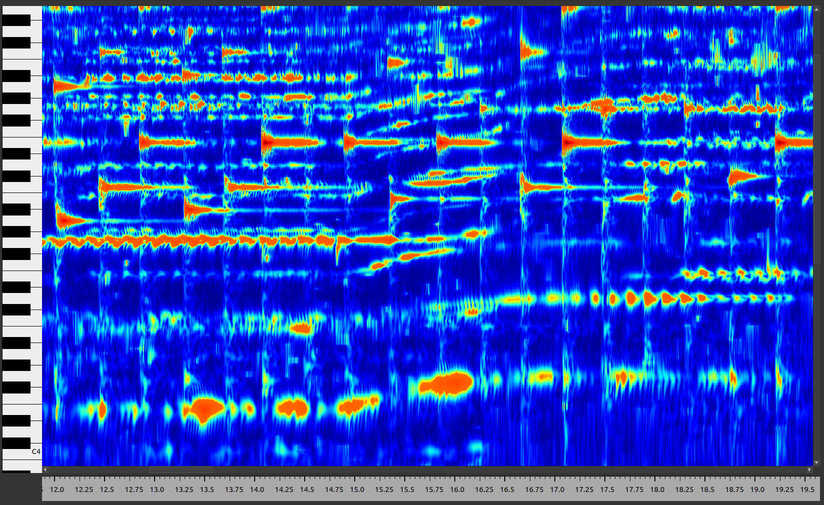Click the 14.5 time ruler label
The height and width of the screenshot is (505, 824).
click(x=307, y=491)
